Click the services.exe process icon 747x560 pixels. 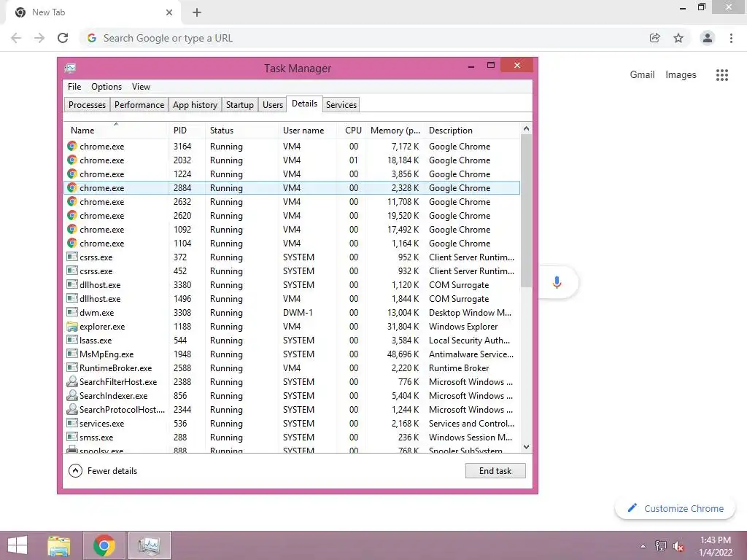click(72, 424)
